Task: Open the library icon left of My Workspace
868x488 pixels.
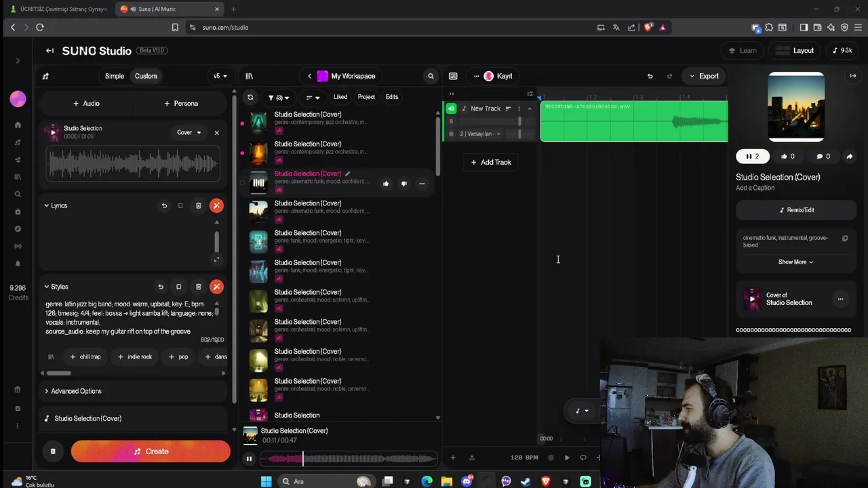Action: click(249, 76)
